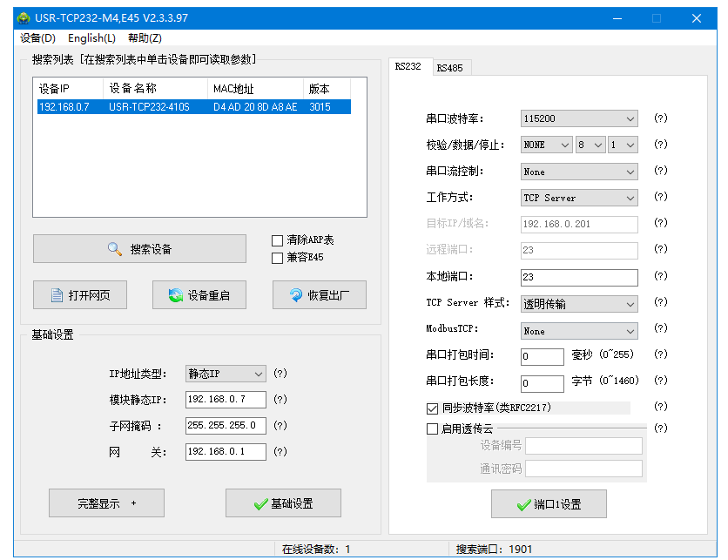Image resolution: width=728 pixels, height=560 pixels.
Task: Select device row 192.168.0.7 in list
Action: point(192,107)
